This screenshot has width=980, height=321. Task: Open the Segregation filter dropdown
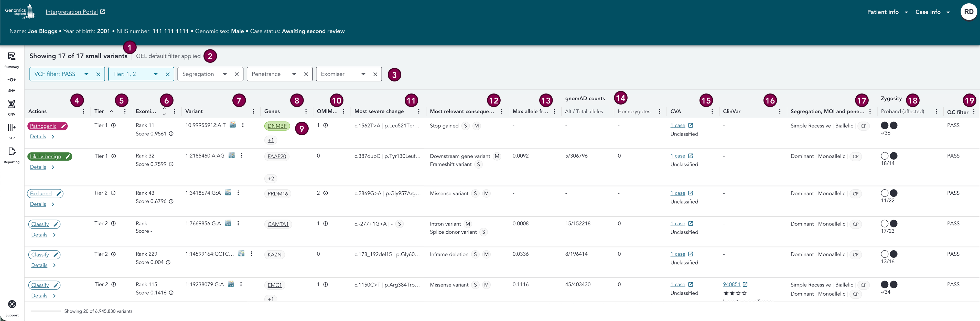(x=225, y=74)
